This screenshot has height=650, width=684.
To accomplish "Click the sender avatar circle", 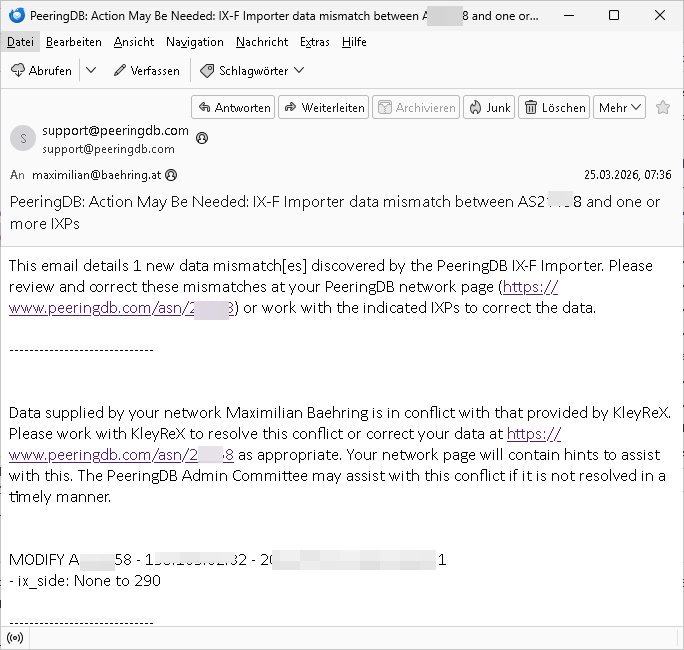I will point(23,139).
